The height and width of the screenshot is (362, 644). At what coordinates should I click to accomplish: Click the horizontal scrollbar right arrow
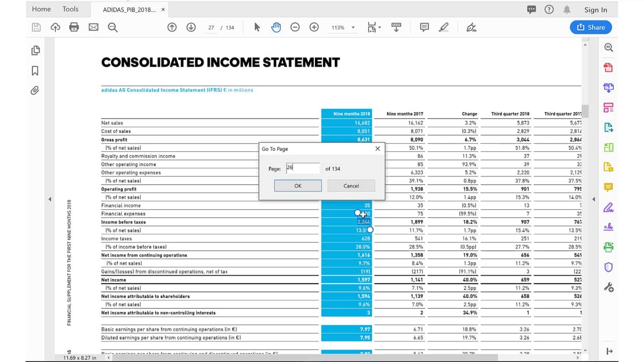578,357
